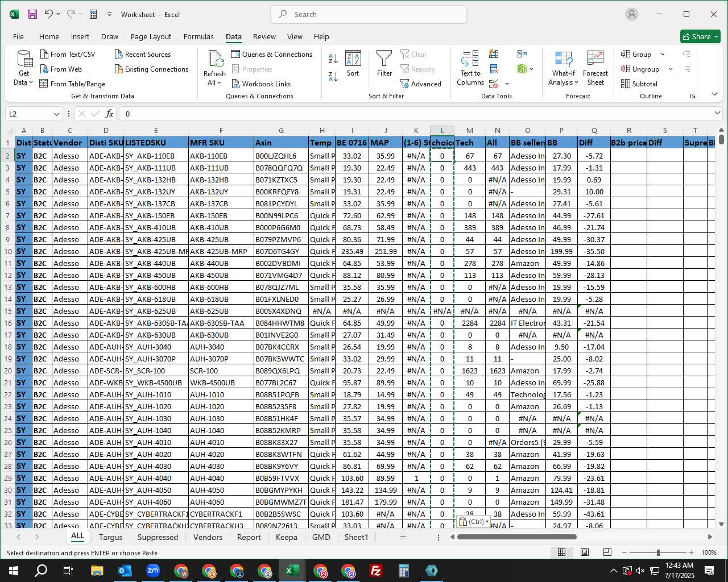The width and height of the screenshot is (728, 582).
Task: Switch to the Formulas ribbon tab
Action: tap(198, 36)
